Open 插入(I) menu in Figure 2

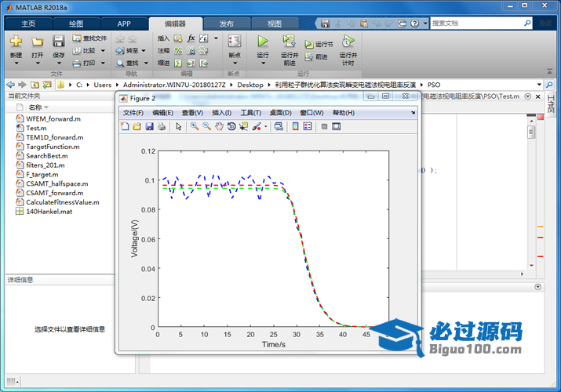point(221,113)
